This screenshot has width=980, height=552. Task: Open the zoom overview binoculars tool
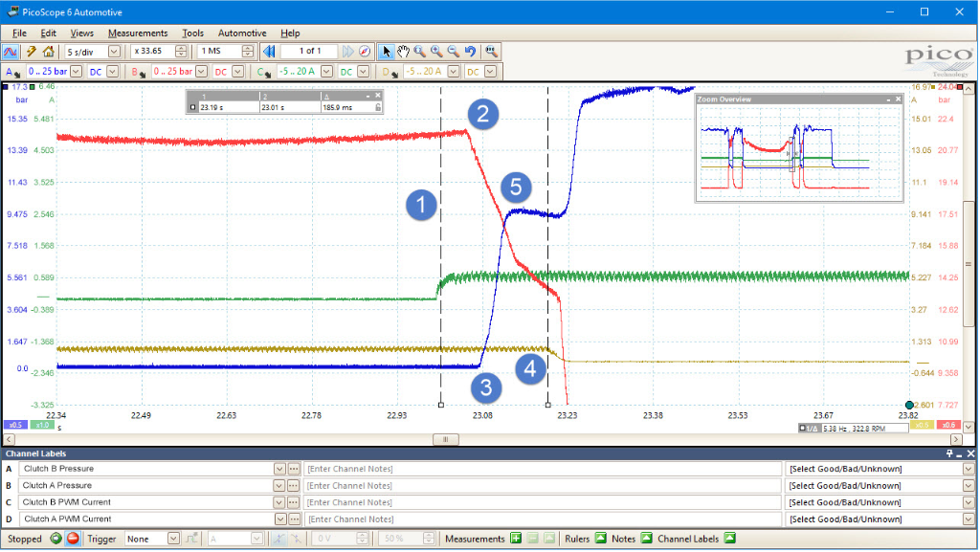[x=492, y=52]
